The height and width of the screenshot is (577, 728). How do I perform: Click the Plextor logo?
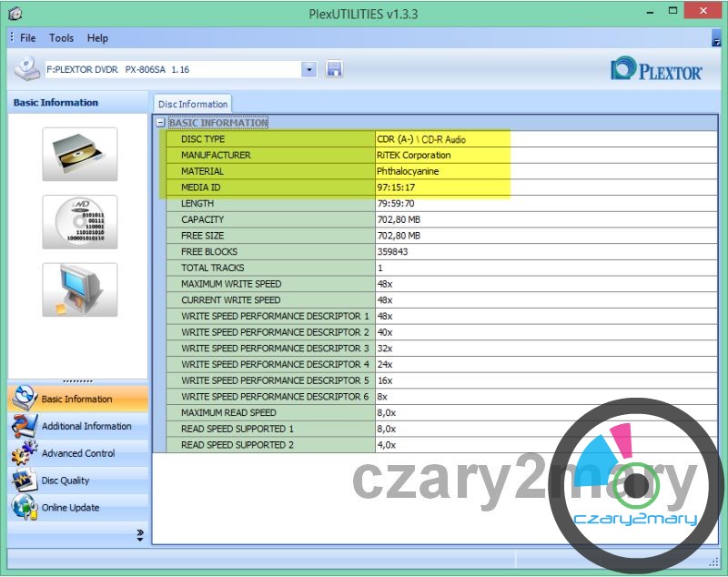[x=656, y=70]
